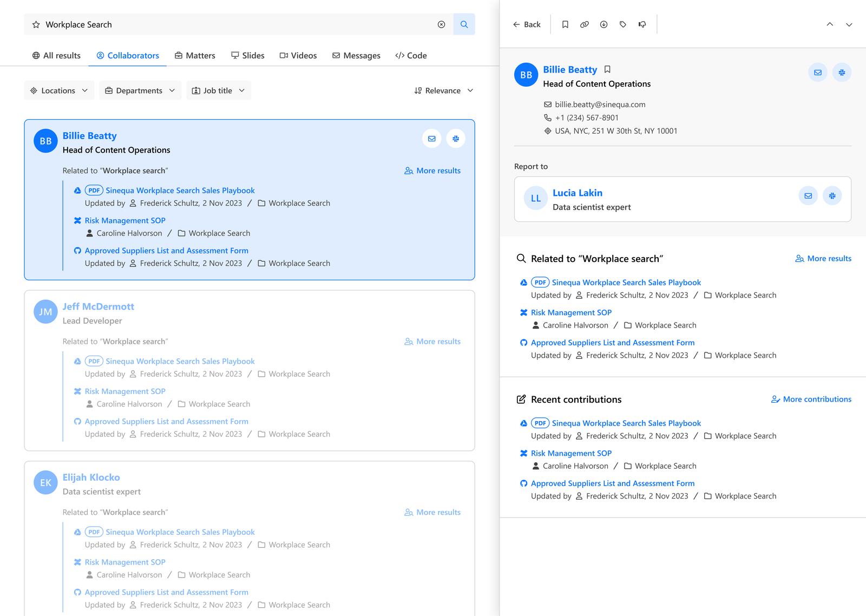The width and height of the screenshot is (866, 616).
Task: Open Jeff McDermott profile name
Action: (99, 306)
